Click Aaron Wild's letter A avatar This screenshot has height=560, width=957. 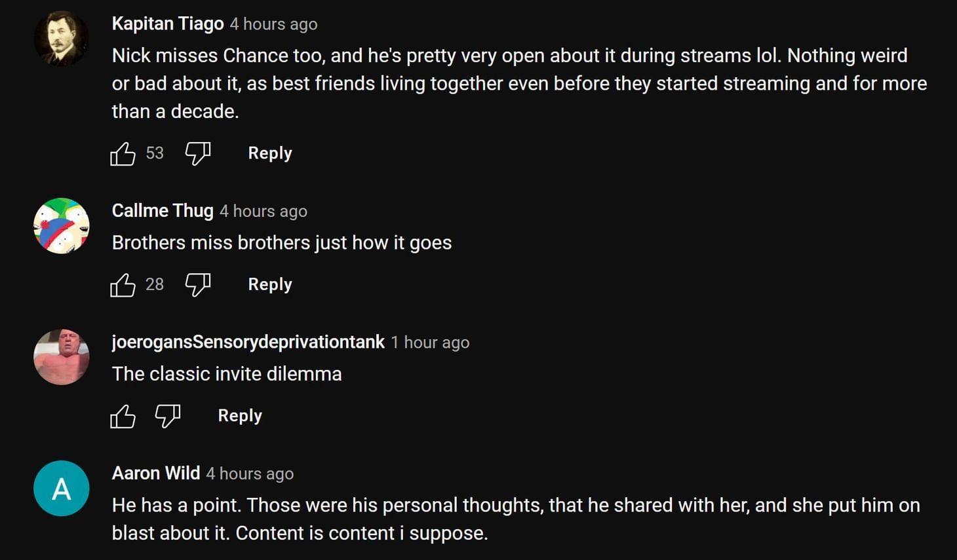61,489
